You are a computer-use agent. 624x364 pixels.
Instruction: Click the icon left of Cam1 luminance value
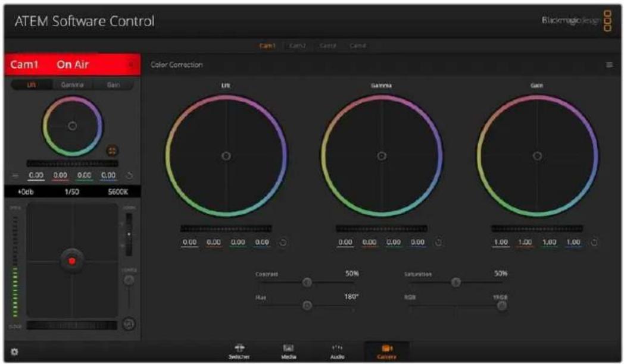tap(15, 175)
